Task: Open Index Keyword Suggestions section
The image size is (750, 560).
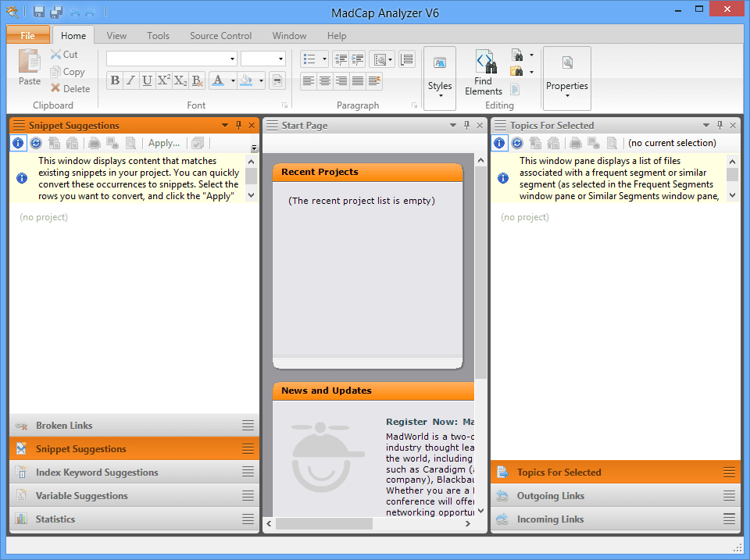Action: [134, 472]
